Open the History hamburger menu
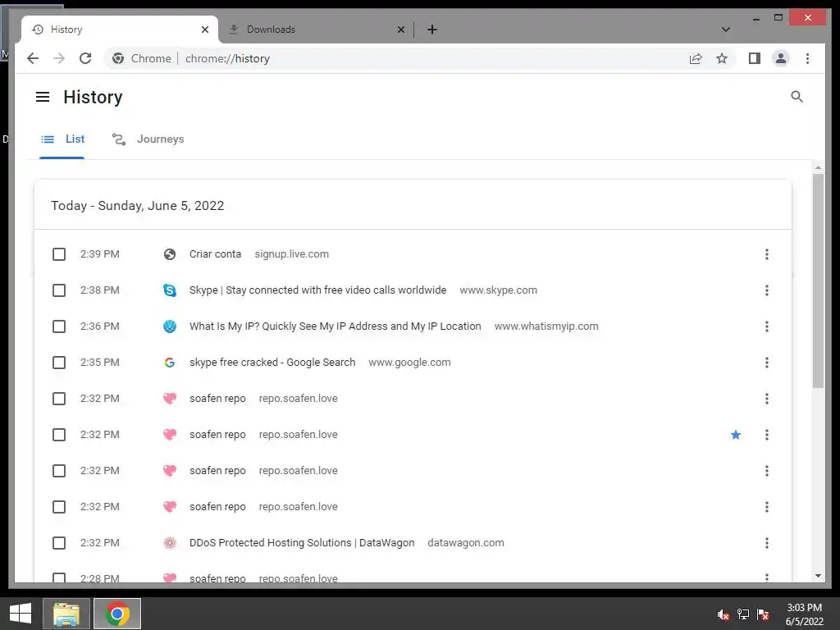This screenshot has height=630, width=840. tap(43, 97)
